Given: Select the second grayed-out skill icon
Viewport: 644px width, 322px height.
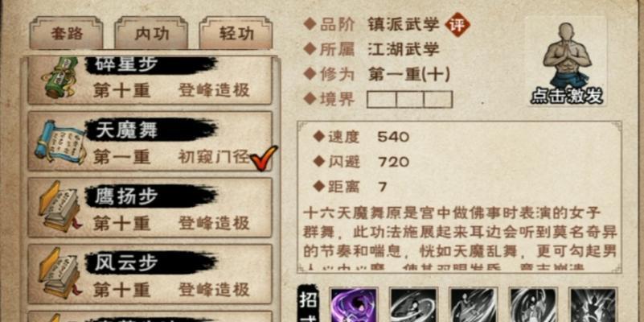Looking at the screenshot, I should click(x=413, y=305).
